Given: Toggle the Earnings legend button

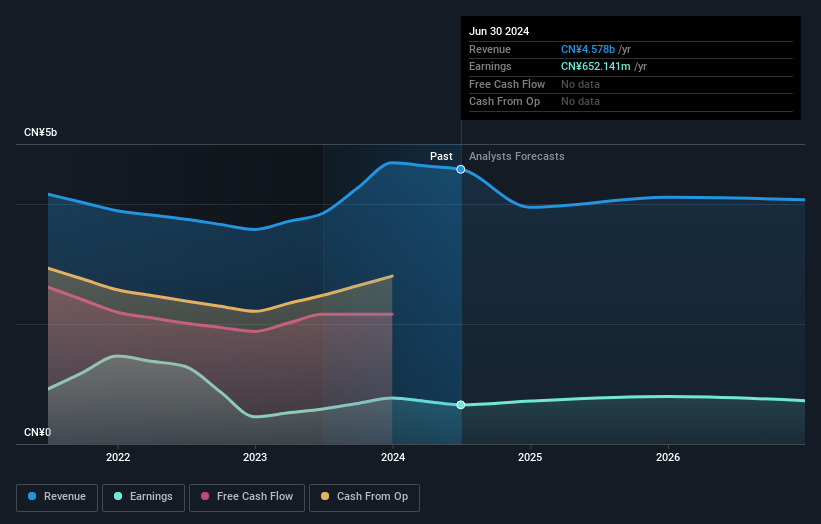Looking at the screenshot, I should click(x=143, y=497).
